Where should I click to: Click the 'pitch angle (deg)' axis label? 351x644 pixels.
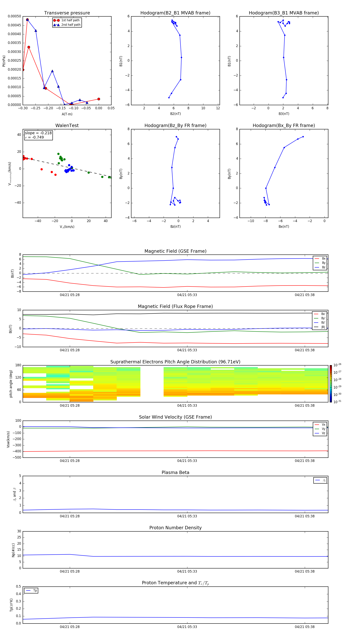pos(11,383)
